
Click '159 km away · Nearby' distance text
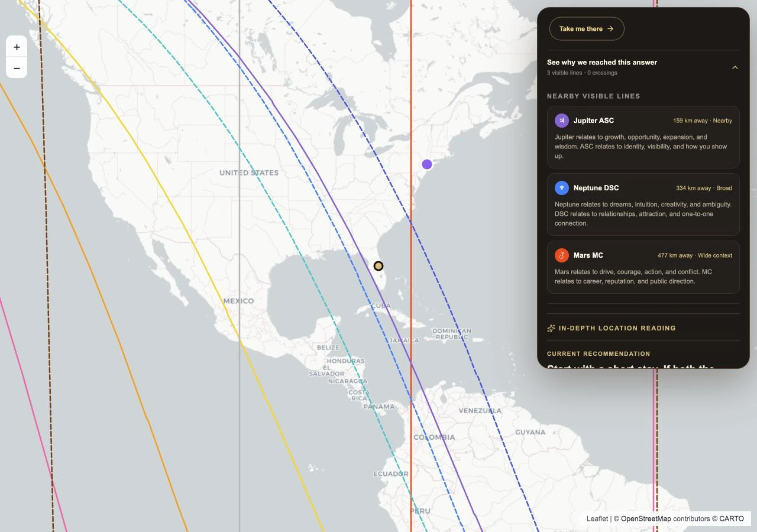(x=703, y=121)
